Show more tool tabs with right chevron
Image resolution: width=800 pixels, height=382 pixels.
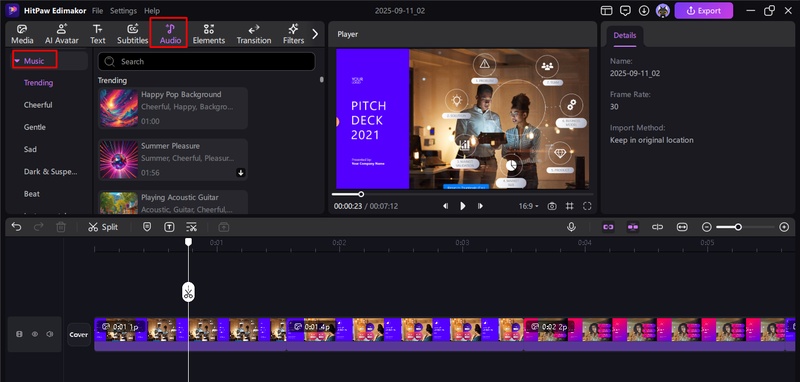(315, 34)
